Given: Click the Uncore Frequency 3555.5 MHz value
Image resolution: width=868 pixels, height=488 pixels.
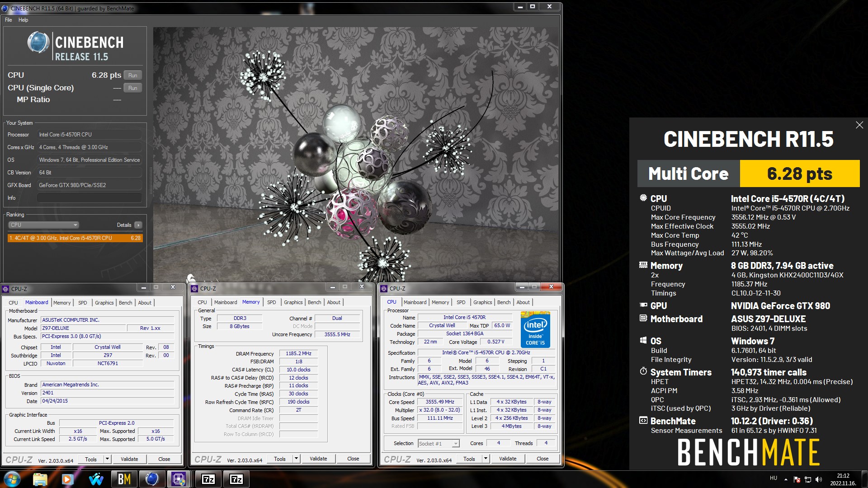Looking at the screenshot, I should pos(337,335).
